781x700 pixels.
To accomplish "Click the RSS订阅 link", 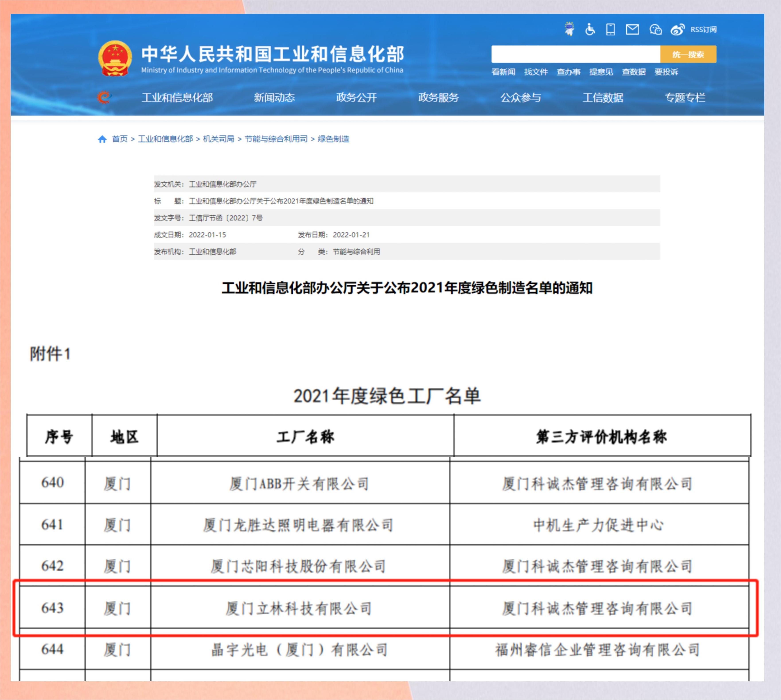I will [x=703, y=30].
